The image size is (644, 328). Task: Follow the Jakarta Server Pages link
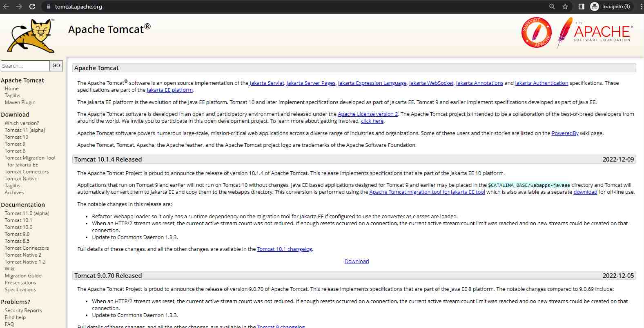click(311, 83)
